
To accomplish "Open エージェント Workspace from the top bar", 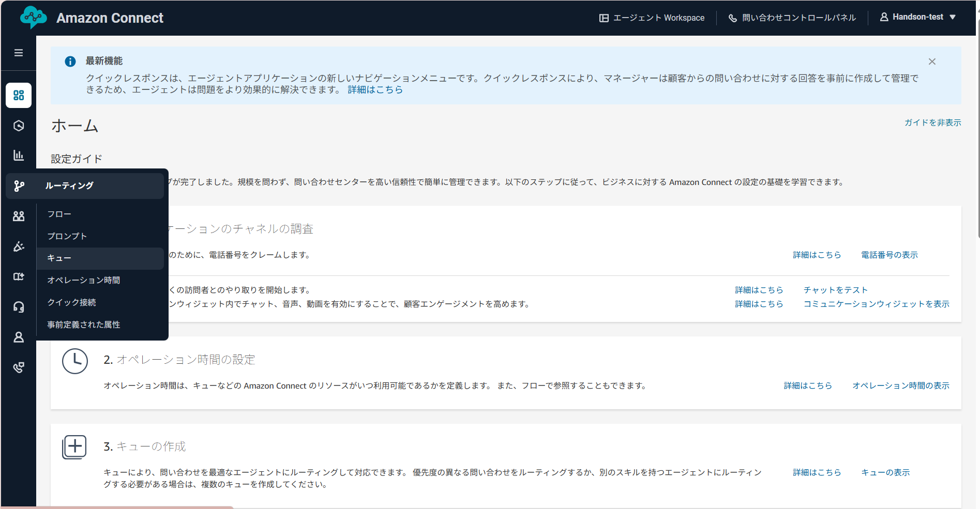I will (x=652, y=18).
